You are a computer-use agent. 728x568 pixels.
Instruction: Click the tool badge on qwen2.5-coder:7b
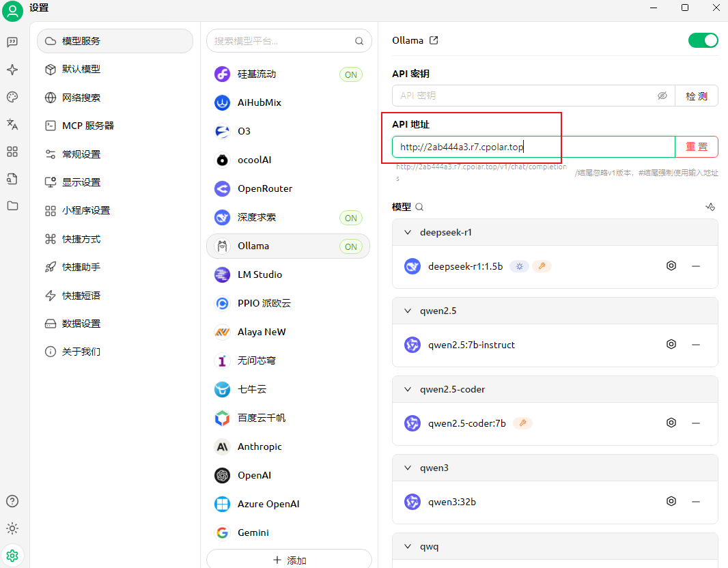(x=523, y=423)
